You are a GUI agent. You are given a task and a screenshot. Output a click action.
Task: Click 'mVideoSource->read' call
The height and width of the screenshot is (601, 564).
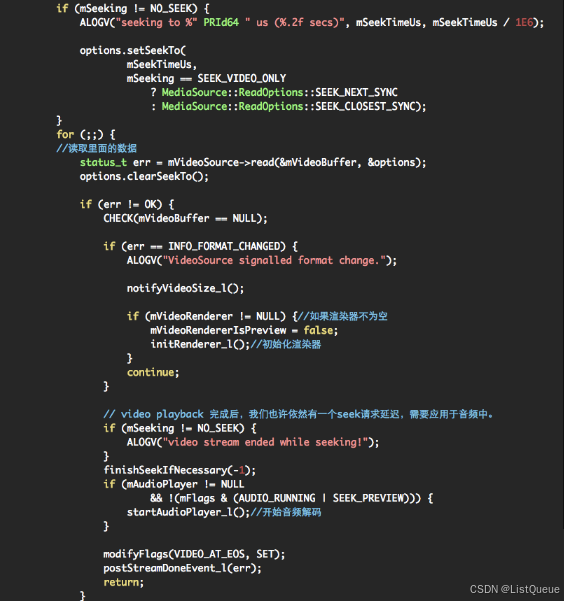220,163
